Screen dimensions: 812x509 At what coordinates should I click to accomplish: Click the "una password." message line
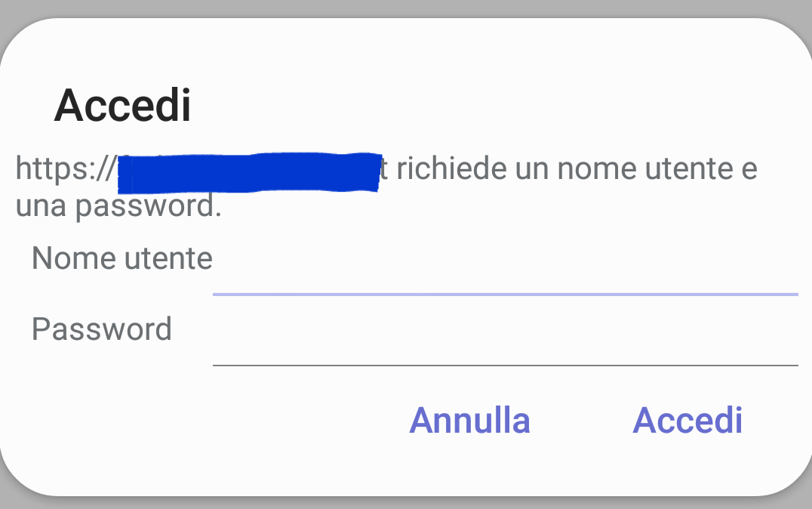[118, 205]
